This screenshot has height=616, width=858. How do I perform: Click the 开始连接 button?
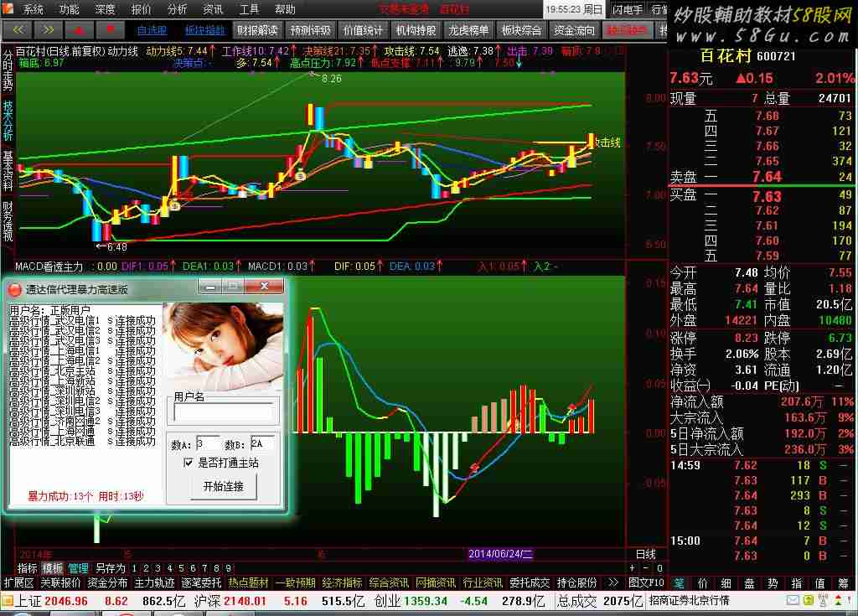pos(223,486)
